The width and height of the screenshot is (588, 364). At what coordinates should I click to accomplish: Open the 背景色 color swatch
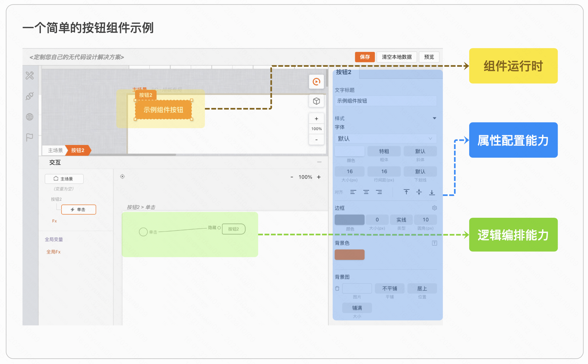click(x=349, y=255)
